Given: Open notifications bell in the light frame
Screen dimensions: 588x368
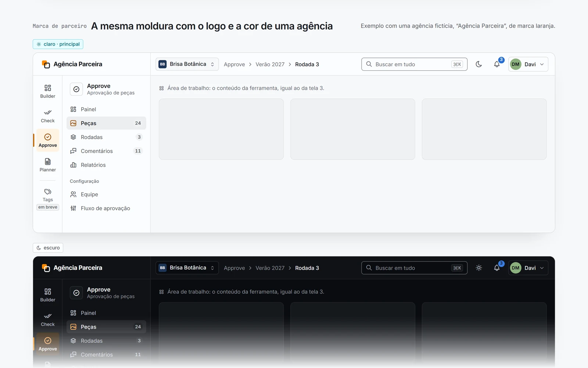Looking at the screenshot, I should (497, 64).
